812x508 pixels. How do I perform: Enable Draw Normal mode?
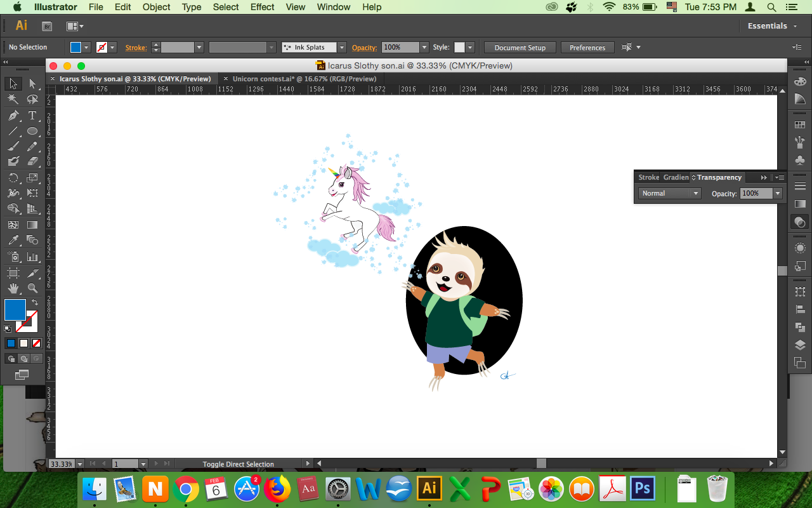(x=11, y=359)
